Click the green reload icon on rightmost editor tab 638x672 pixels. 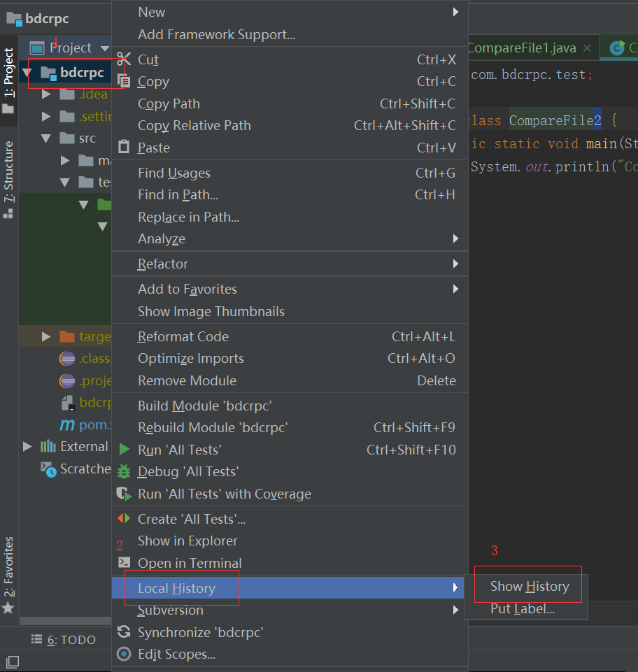coord(617,48)
